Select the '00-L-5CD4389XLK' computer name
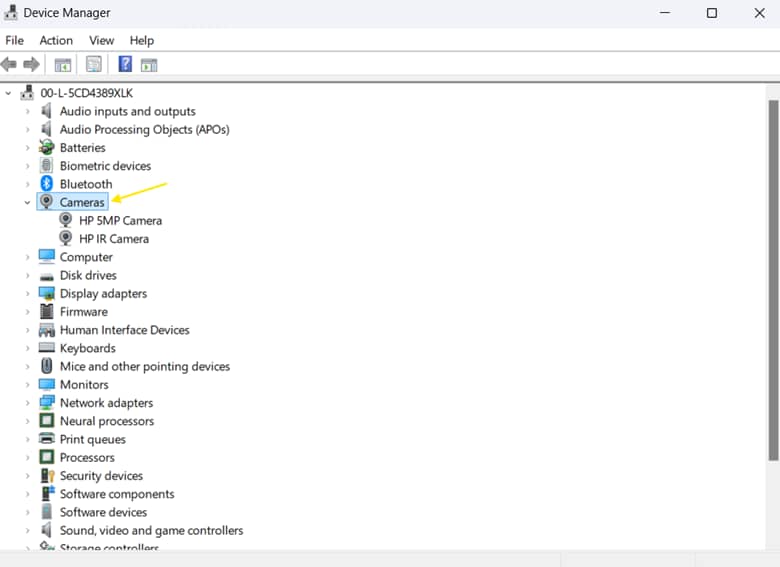 coord(87,93)
